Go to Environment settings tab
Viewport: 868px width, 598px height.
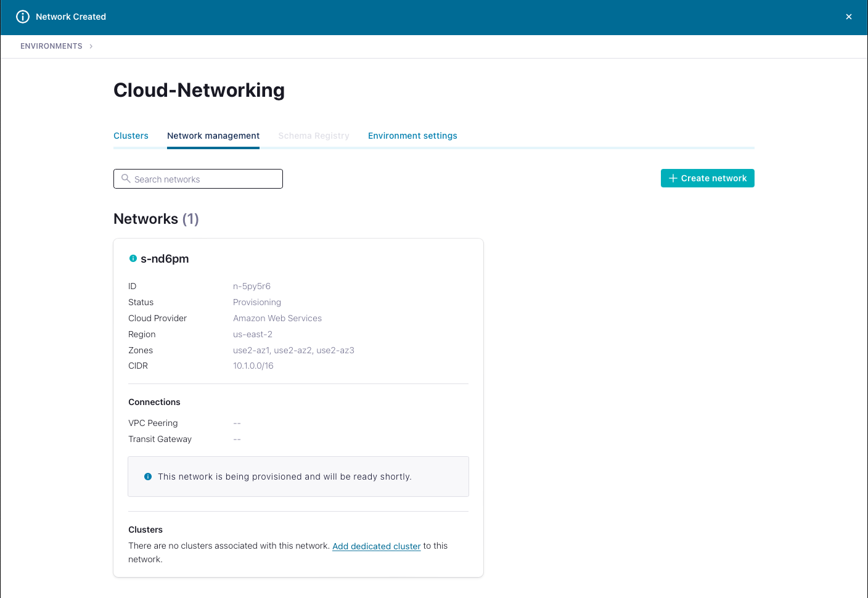pyautogui.click(x=412, y=136)
